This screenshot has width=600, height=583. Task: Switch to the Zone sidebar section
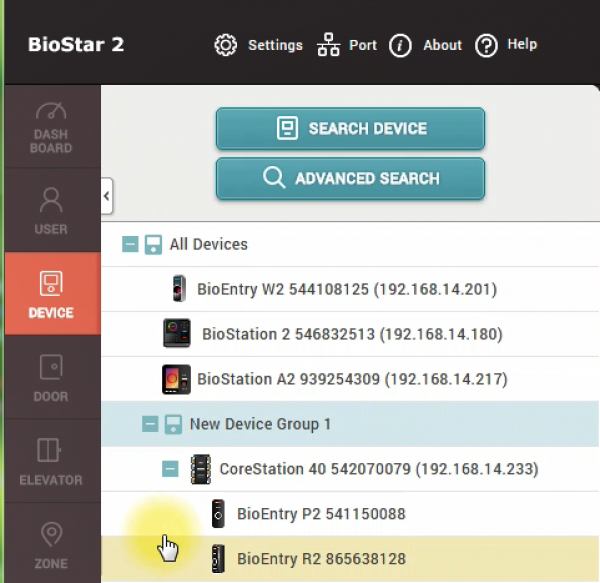pos(51,544)
